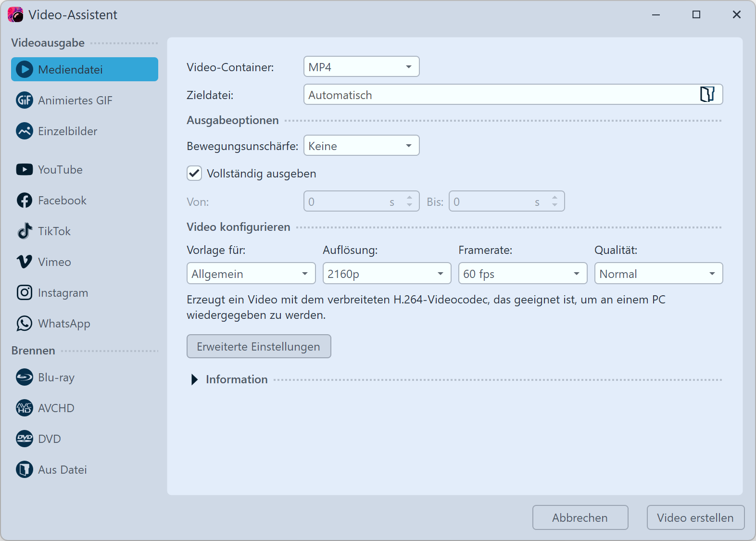Choose the Vimeo icon

[x=25, y=262]
